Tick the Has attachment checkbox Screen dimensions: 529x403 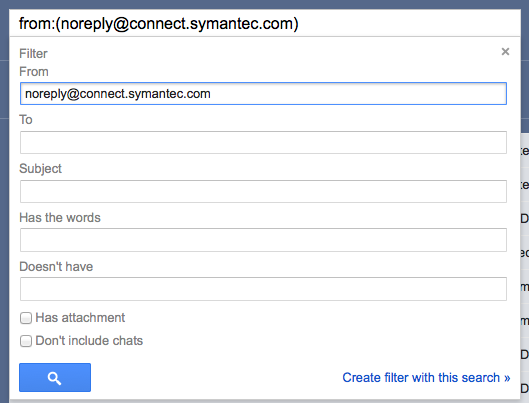point(26,318)
